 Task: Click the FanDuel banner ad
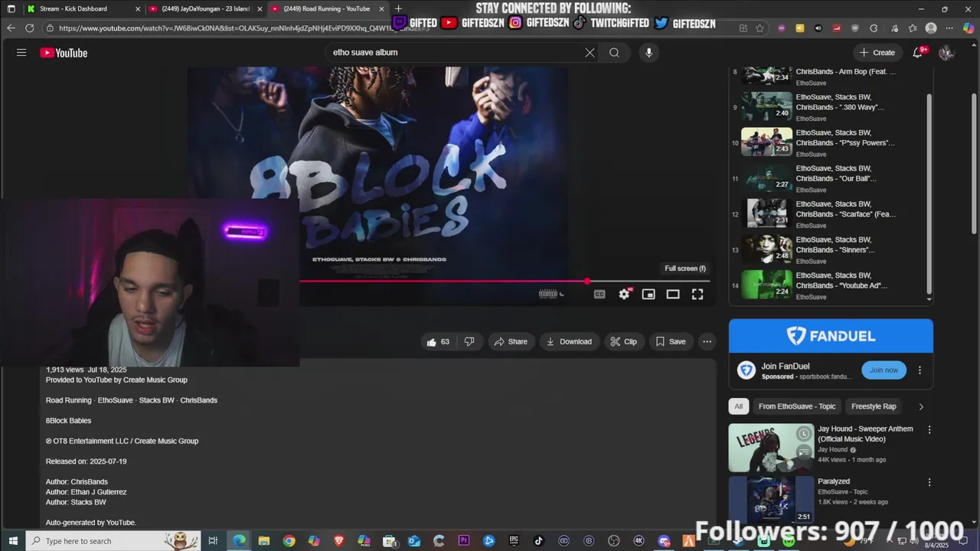pyautogui.click(x=831, y=336)
